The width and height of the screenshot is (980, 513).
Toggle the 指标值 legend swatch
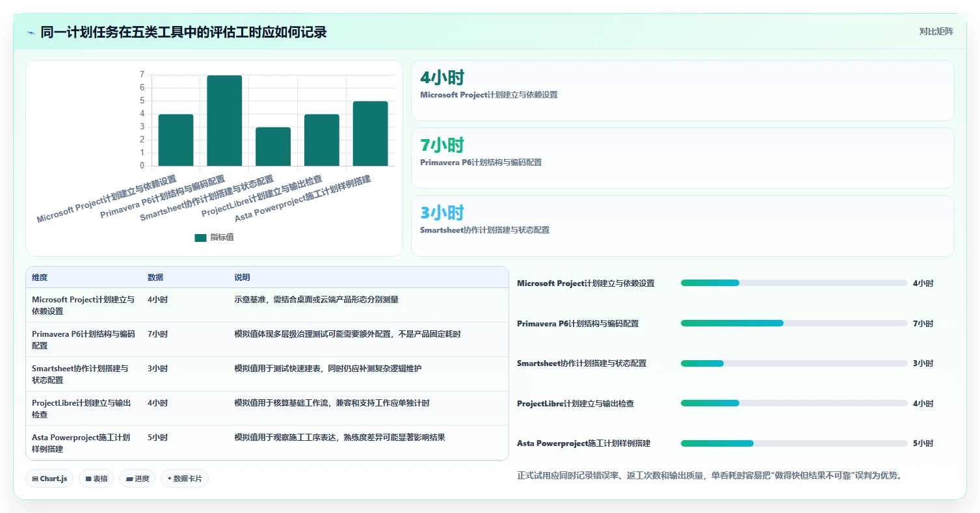pyautogui.click(x=200, y=237)
